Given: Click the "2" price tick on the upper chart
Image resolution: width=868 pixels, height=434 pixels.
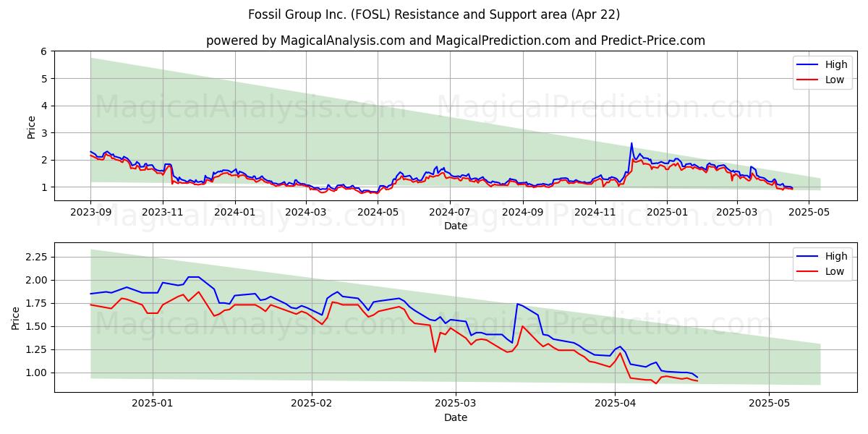Looking at the screenshot, I should 44,160.
